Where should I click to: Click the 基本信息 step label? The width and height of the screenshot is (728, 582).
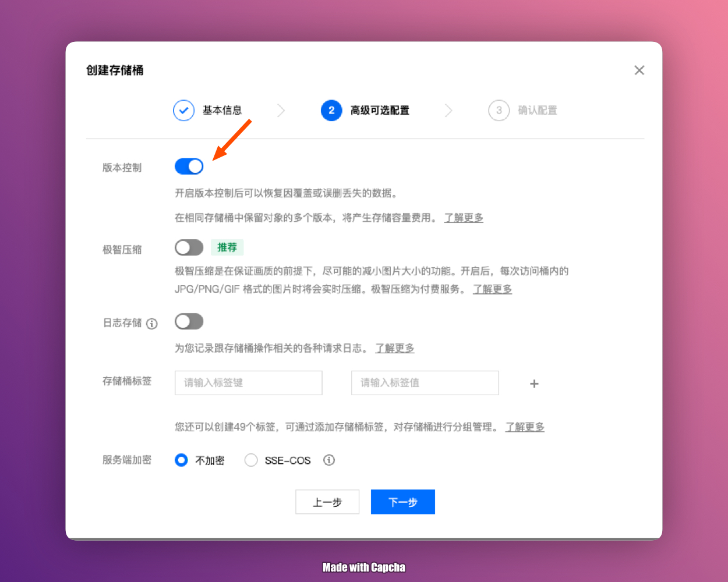tap(222, 110)
